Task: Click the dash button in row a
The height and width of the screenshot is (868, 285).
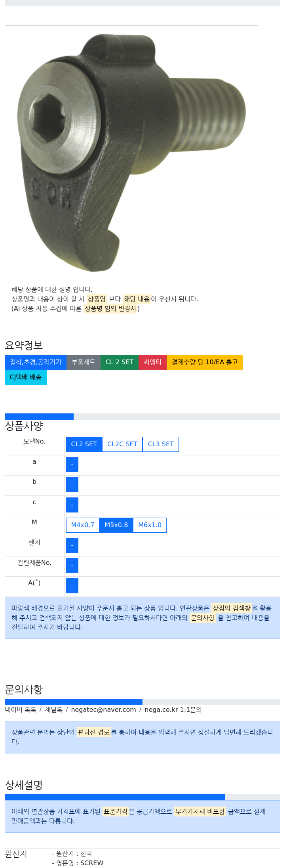Action: point(72,464)
